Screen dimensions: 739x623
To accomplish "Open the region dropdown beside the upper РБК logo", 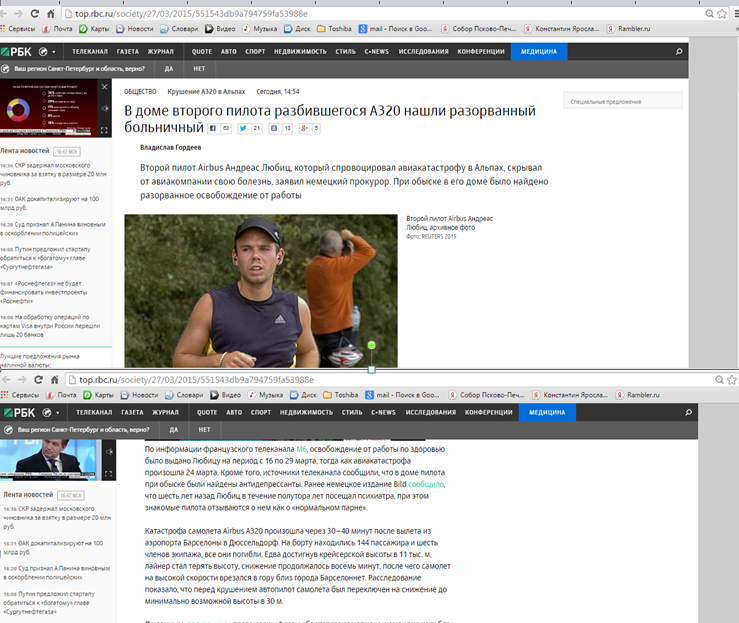I will click(x=47, y=52).
